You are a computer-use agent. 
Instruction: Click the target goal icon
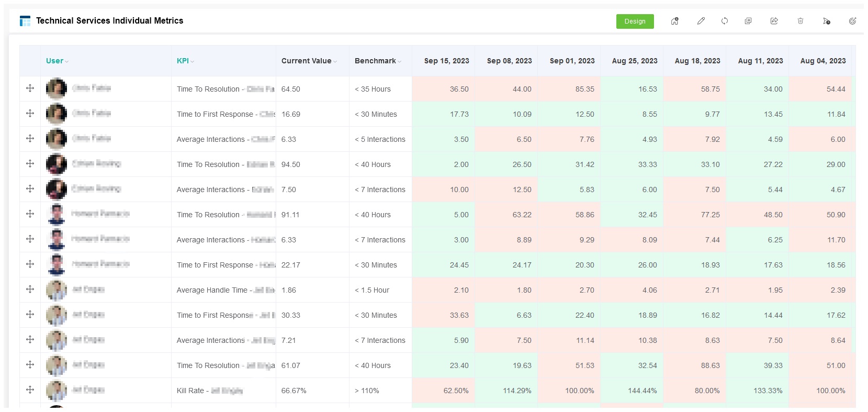tap(852, 21)
